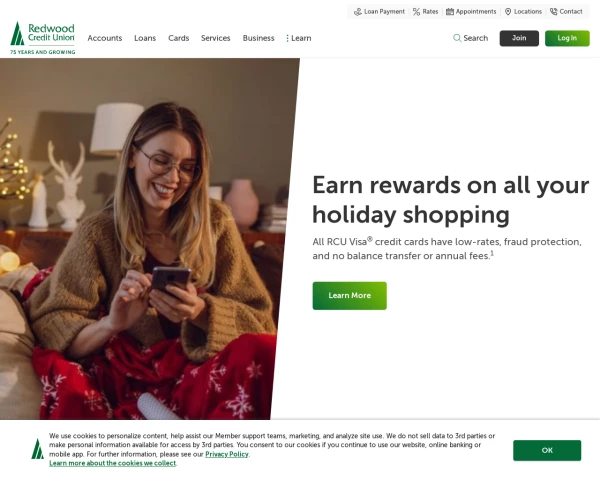Open the Services menu

216,38
